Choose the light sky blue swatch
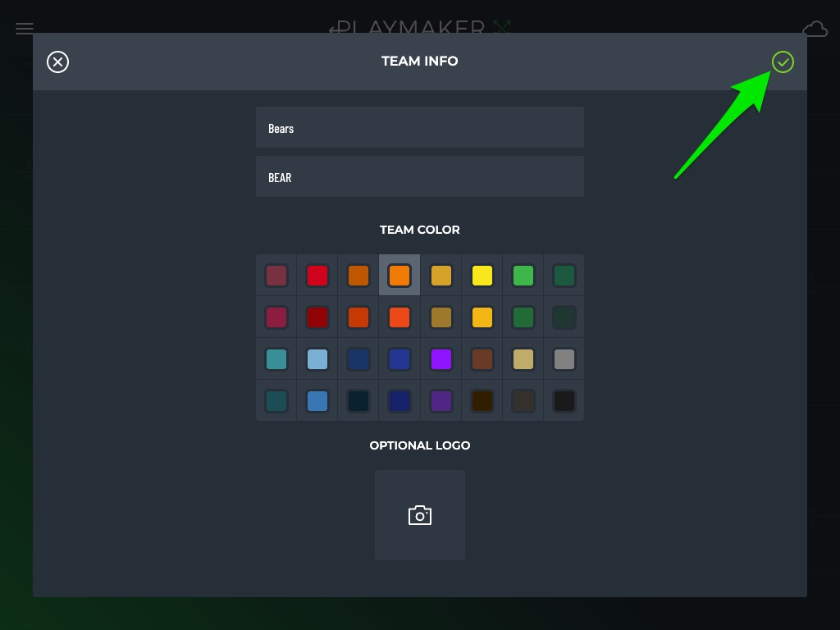Viewport: 840px width, 630px height. [317, 359]
